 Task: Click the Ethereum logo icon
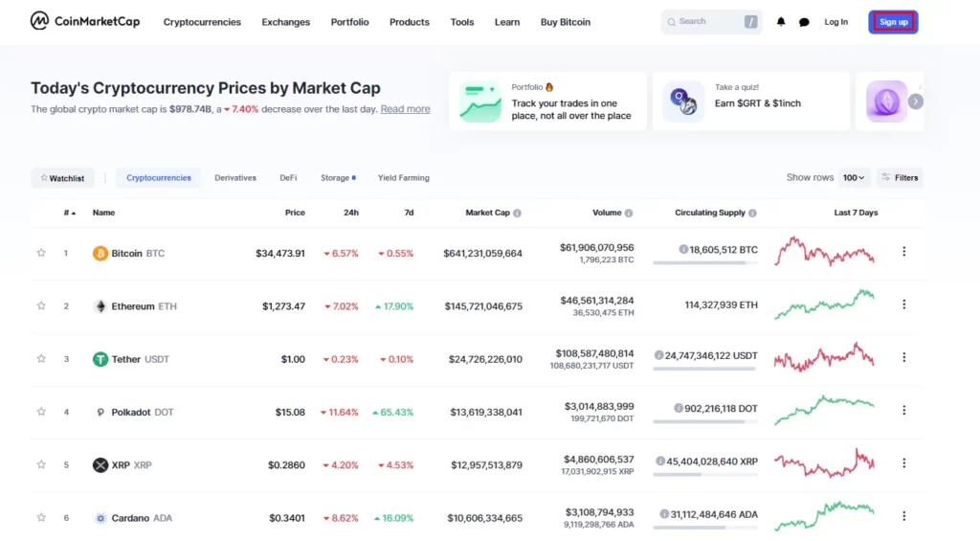(100, 306)
